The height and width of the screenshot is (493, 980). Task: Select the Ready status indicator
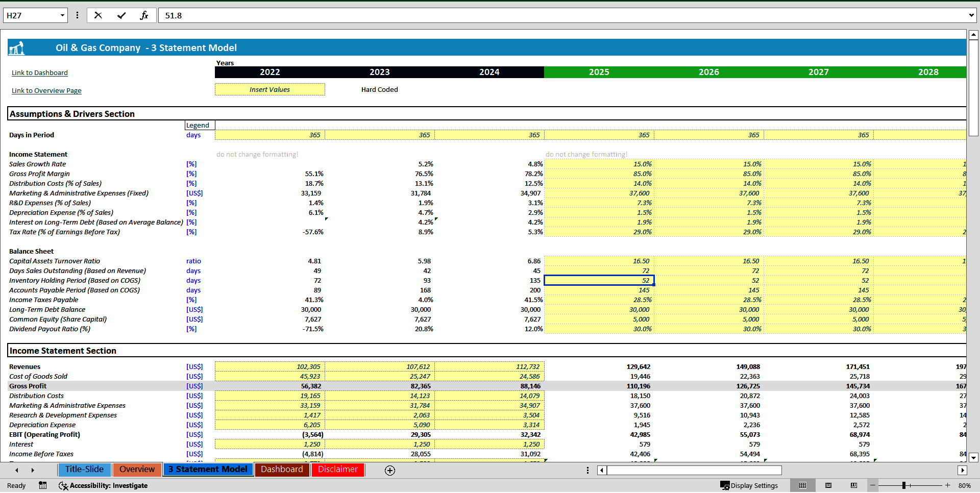(16, 485)
